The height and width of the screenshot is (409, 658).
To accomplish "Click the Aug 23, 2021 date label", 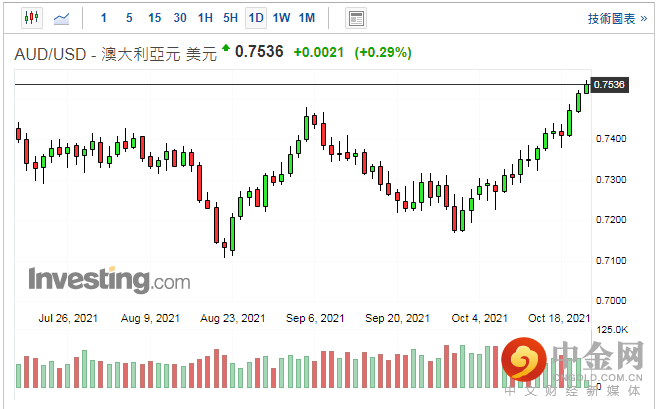I will [232, 318].
